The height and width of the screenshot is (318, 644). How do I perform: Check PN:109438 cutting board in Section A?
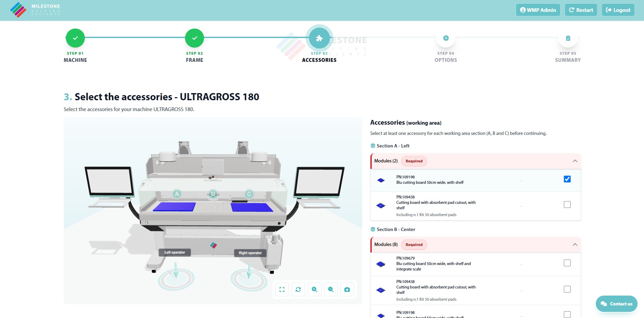point(567,205)
